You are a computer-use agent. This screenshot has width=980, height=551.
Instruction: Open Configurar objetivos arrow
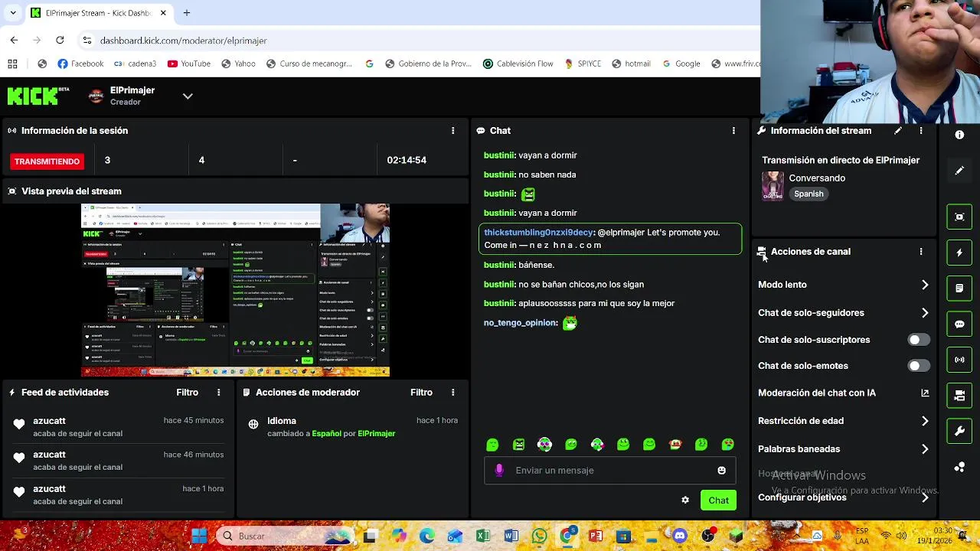click(x=925, y=497)
